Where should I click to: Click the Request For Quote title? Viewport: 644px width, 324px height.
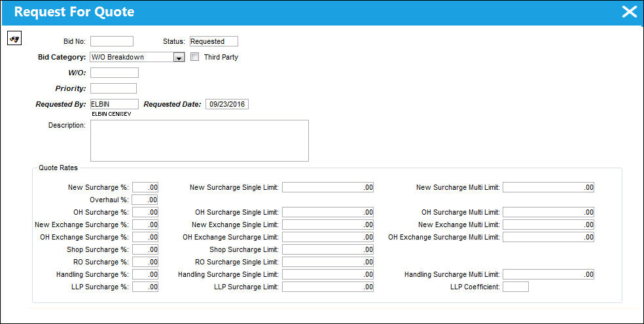click(x=74, y=12)
